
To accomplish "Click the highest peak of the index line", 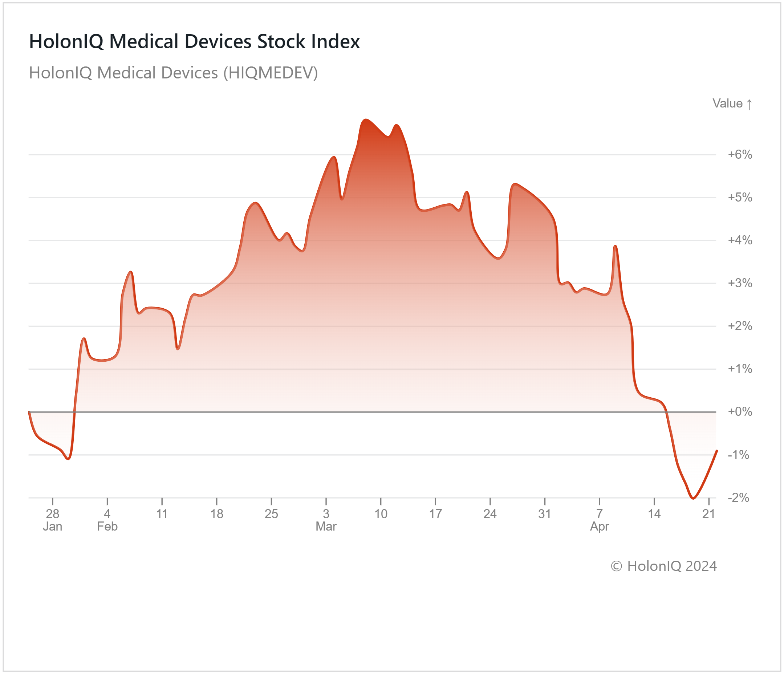I will point(366,119).
